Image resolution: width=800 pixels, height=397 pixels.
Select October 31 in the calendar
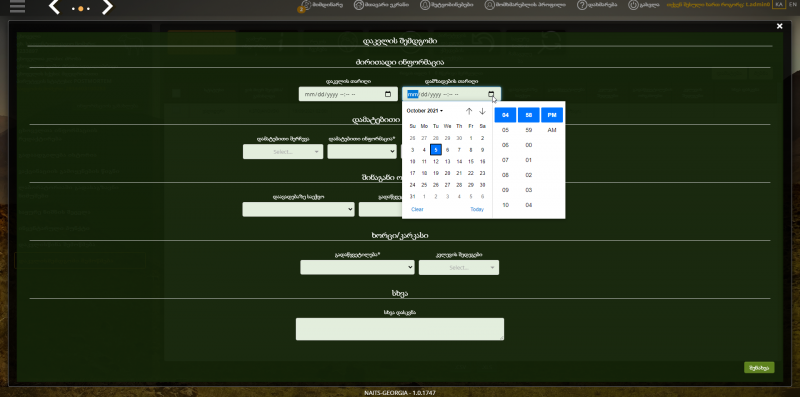[413, 196]
